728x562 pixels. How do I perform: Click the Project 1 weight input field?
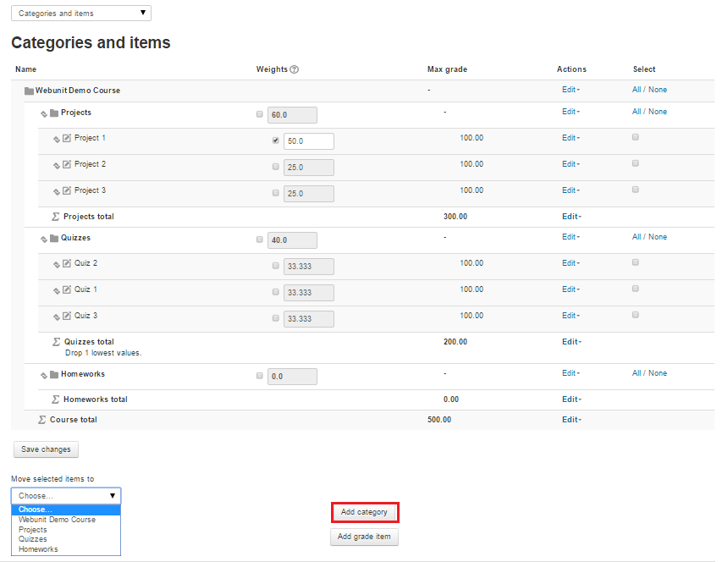click(308, 141)
